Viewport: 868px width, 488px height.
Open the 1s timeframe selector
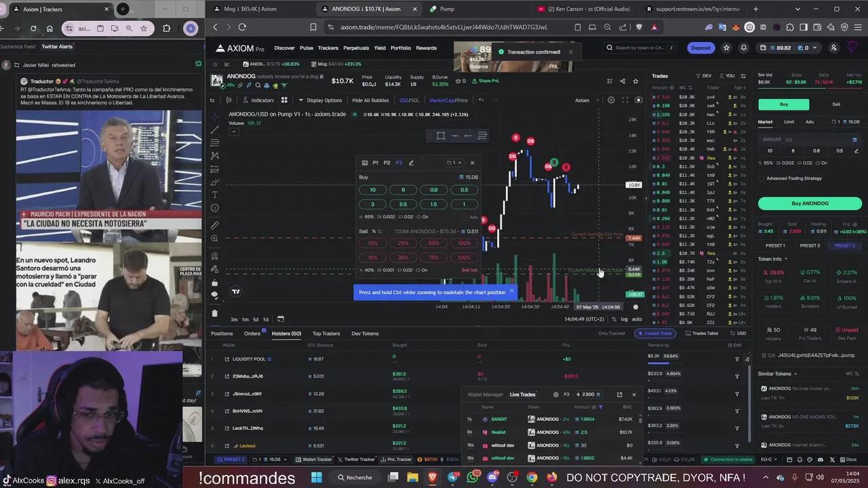pos(212,100)
